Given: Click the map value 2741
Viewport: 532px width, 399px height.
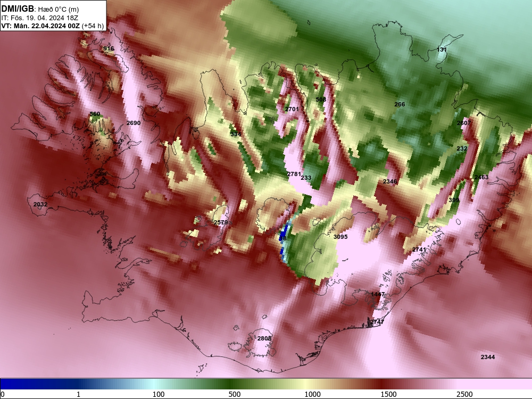Looking at the screenshot, I should (x=419, y=250).
